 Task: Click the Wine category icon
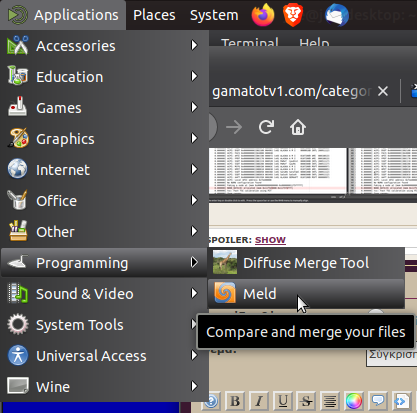(18, 386)
